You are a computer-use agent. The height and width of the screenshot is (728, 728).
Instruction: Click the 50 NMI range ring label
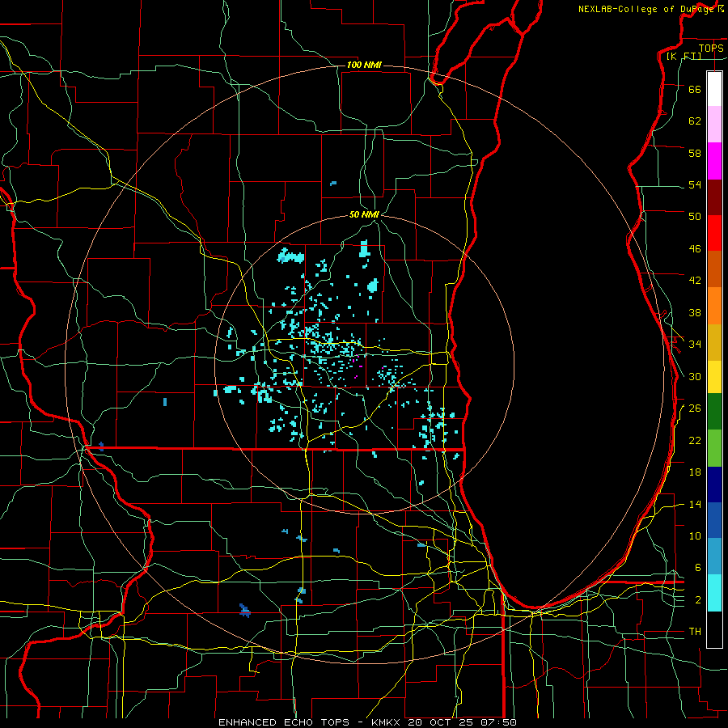(x=365, y=214)
